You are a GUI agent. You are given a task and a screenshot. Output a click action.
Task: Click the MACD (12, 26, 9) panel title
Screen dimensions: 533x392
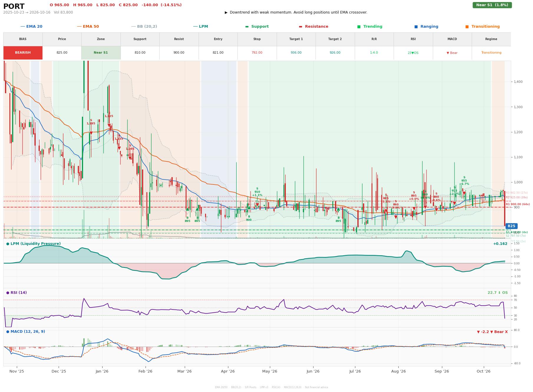coord(26,332)
